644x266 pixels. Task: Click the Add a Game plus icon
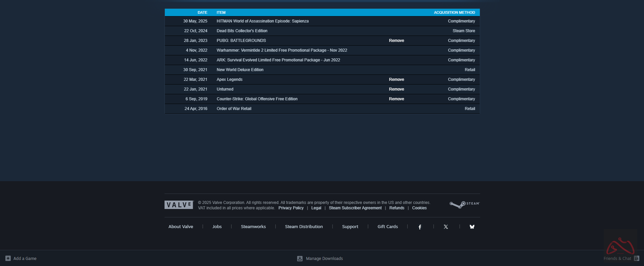pyautogui.click(x=8, y=258)
